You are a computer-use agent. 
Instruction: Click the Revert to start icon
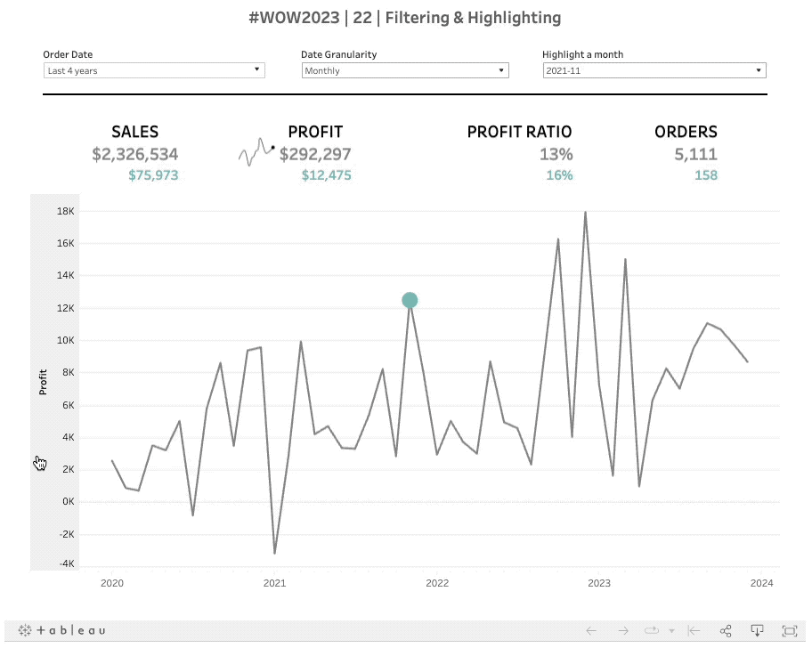click(x=694, y=630)
